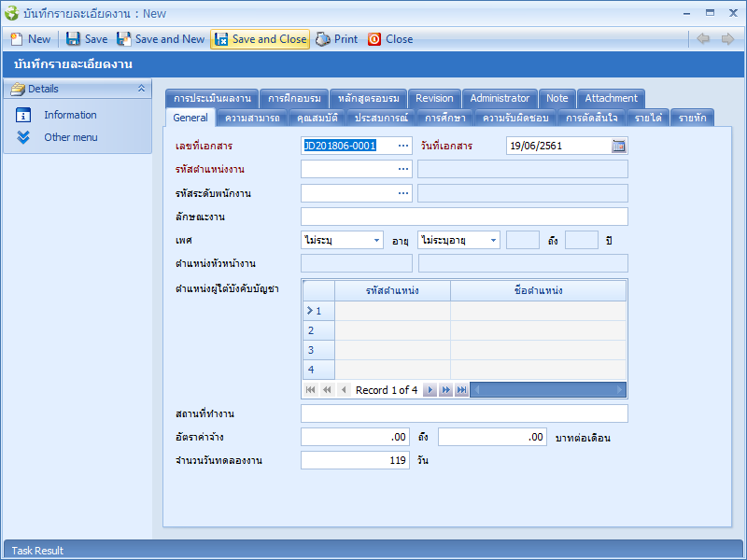Go to next page in grid navigator
The width and height of the screenshot is (747, 560).
[x=446, y=390]
